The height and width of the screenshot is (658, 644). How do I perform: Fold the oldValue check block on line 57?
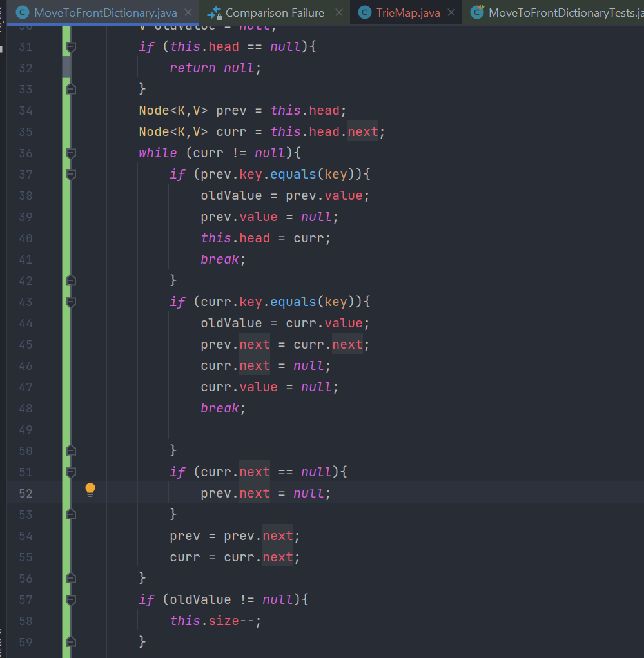[x=72, y=600]
